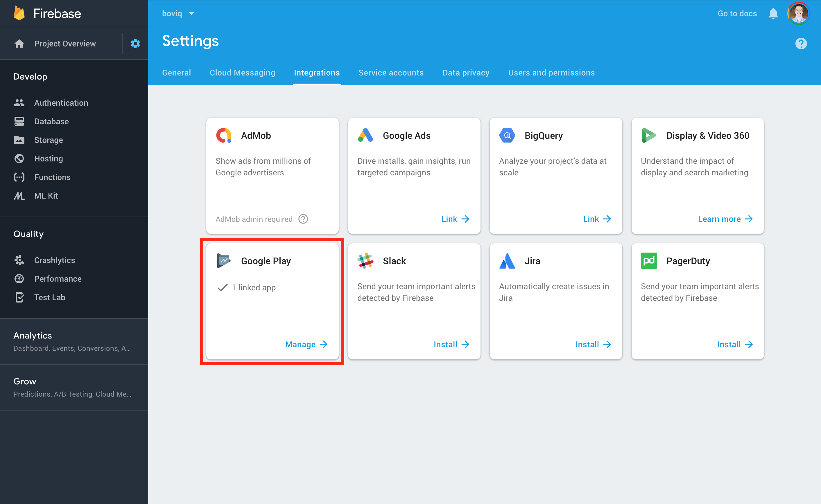Image resolution: width=821 pixels, height=504 pixels.
Task: Open Crashlytics under Quality
Action: click(55, 260)
